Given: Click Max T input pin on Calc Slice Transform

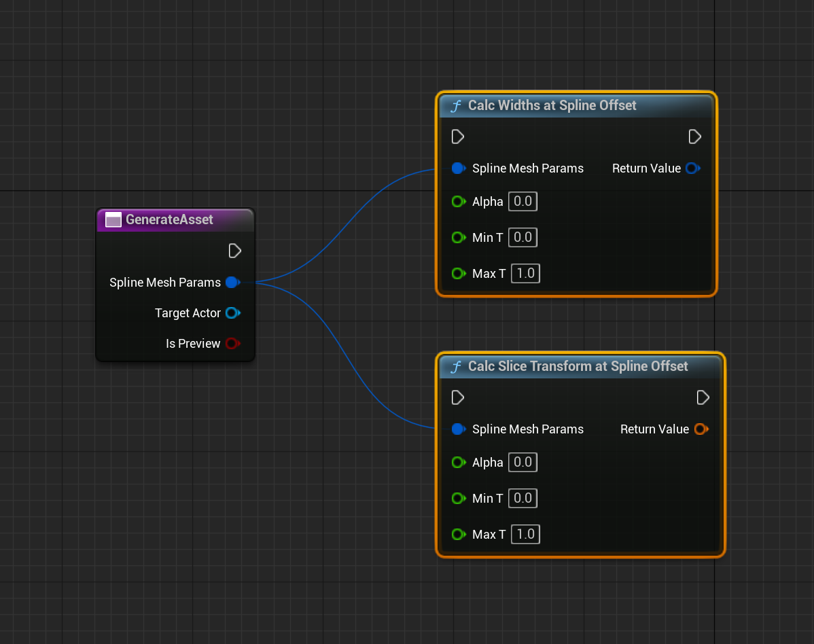Looking at the screenshot, I should click(459, 535).
